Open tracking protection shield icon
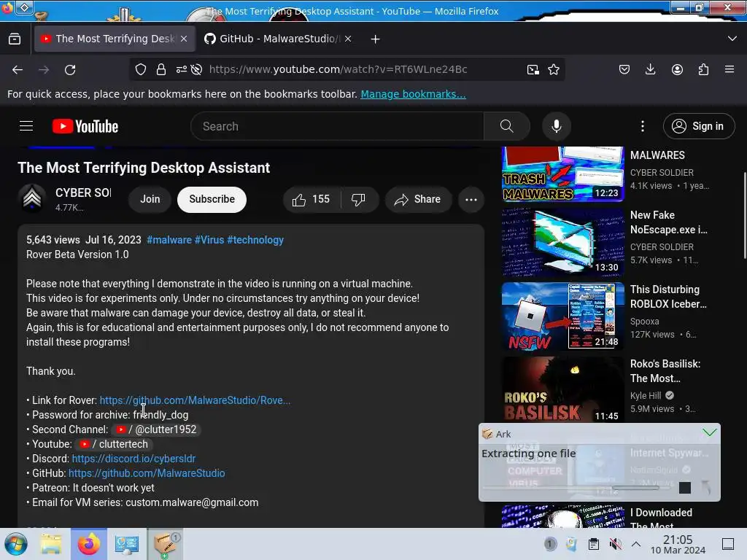747x560 pixels. pyautogui.click(x=141, y=69)
